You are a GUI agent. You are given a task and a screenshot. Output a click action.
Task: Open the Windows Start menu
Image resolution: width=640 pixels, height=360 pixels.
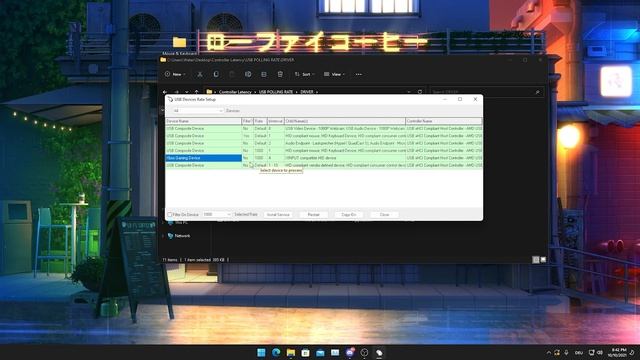tap(261, 353)
